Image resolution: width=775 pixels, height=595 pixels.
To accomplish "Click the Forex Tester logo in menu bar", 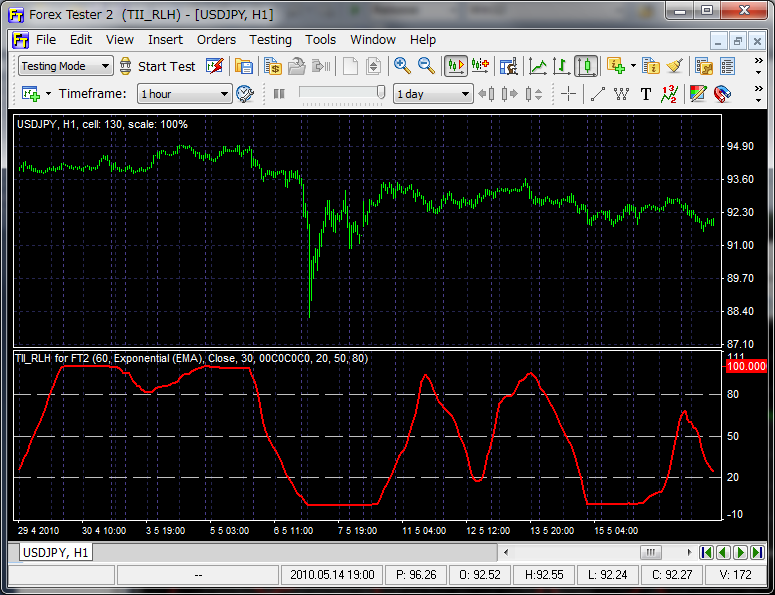I will [x=20, y=40].
